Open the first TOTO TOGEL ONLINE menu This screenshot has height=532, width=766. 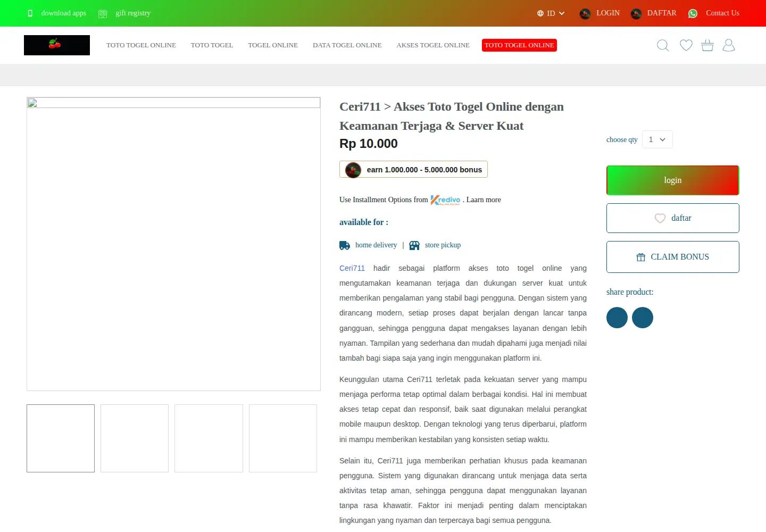[x=141, y=45]
